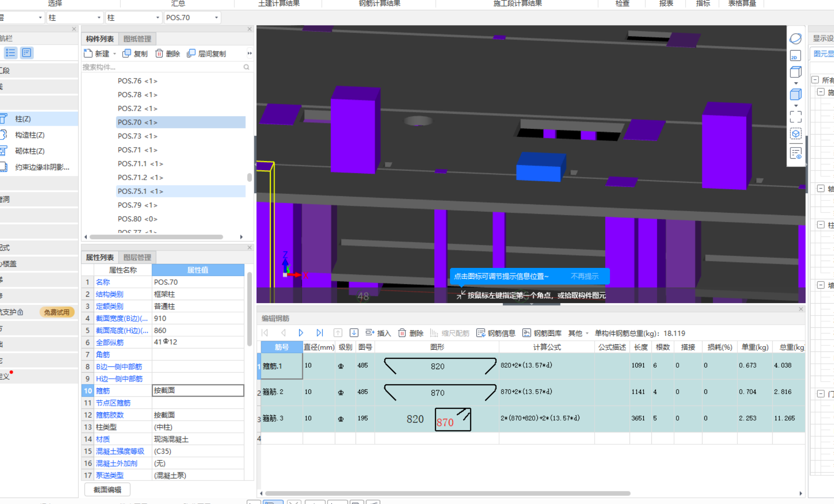Click the component search input field

(x=162, y=67)
